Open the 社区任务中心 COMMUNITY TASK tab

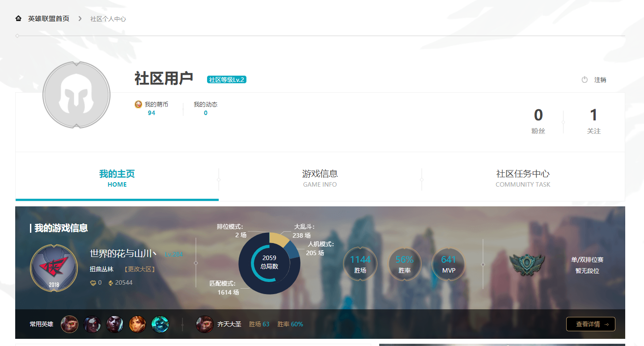click(523, 178)
